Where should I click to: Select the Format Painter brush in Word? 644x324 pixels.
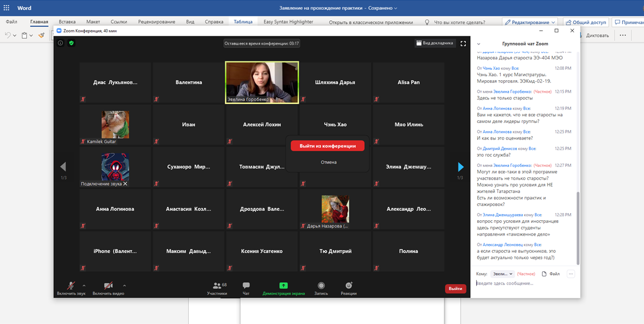pos(42,35)
